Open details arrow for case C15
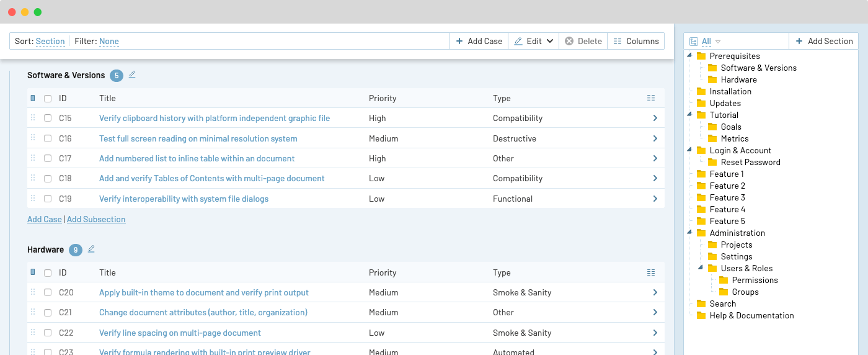 (x=655, y=118)
